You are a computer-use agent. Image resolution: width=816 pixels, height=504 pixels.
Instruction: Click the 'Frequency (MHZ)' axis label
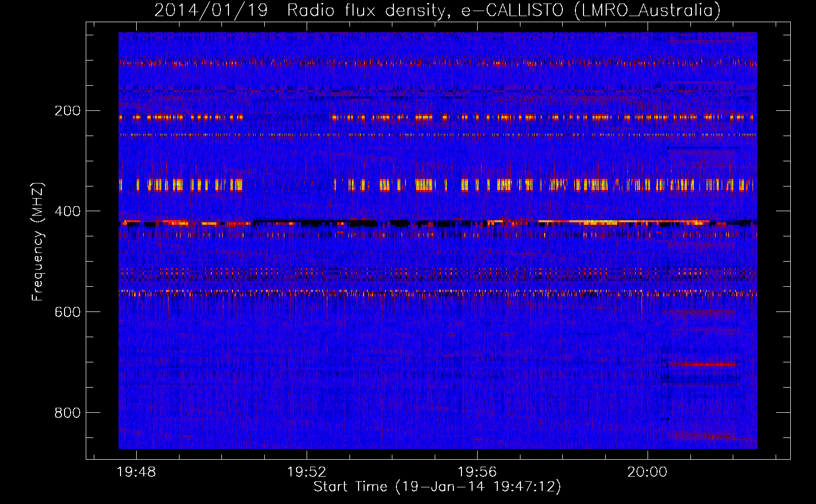(38, 242)
